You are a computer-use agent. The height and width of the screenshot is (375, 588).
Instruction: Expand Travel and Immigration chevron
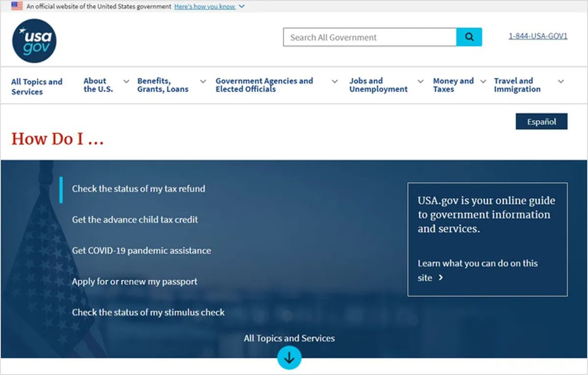(x=561, y=81)
